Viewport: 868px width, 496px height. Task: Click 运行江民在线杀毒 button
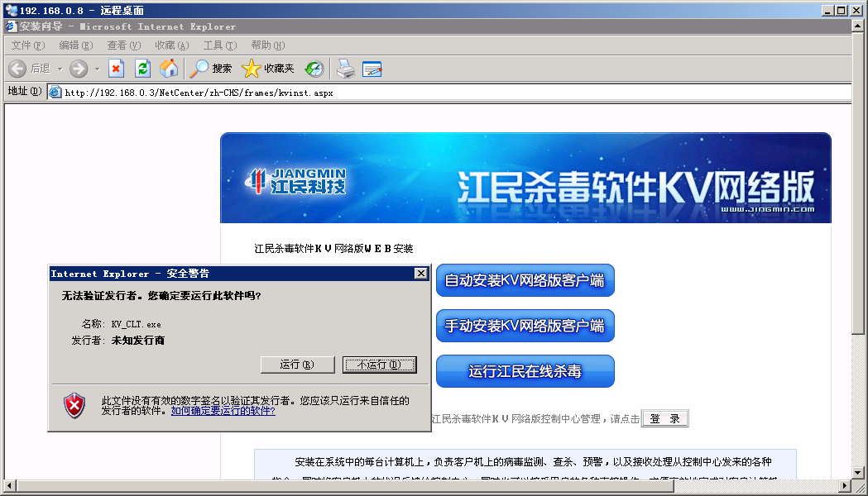(x=525, y=371)
